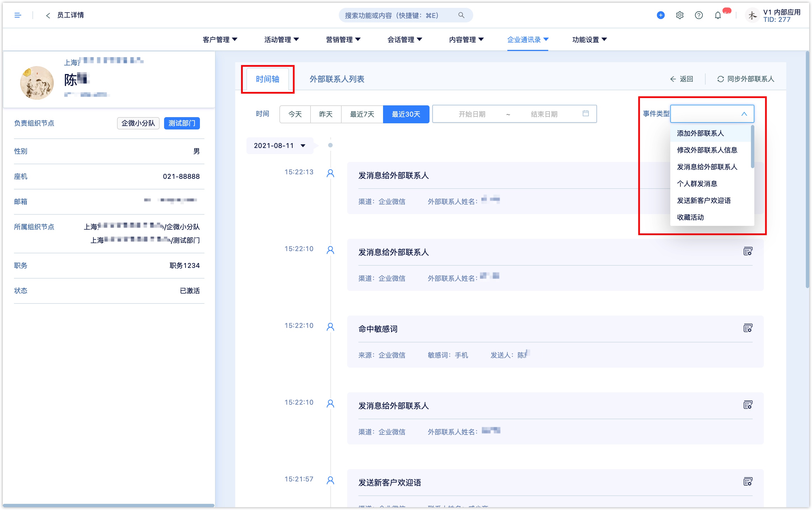Click the search magnifier icon
The image size is (812, 510).
(x=461, y=15)
